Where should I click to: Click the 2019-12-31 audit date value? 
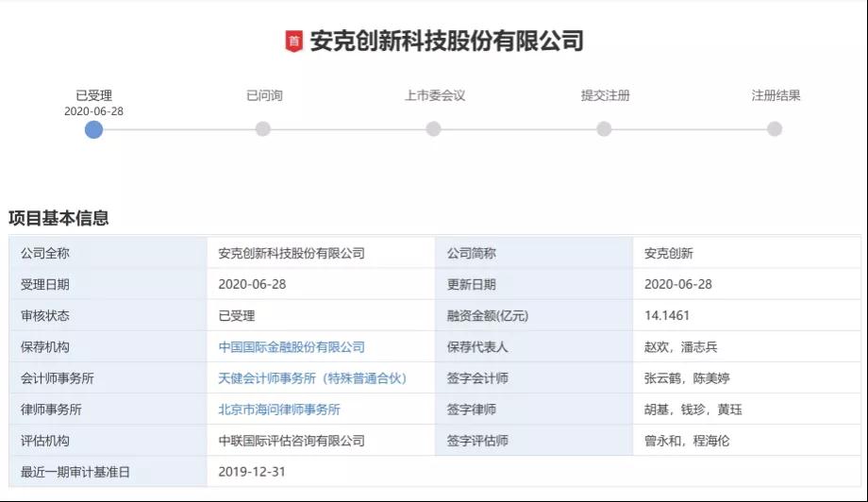[252, 472]
